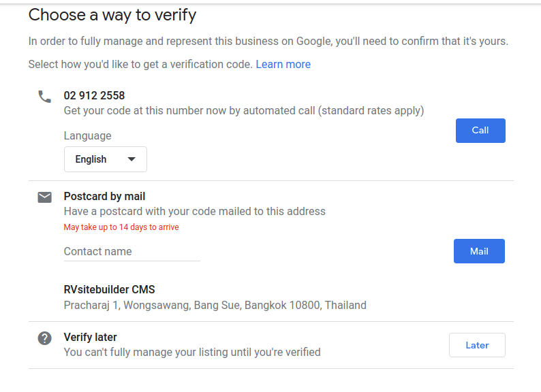
Task: Choose the Later button to skip verification
Action: tap(477, 345)
